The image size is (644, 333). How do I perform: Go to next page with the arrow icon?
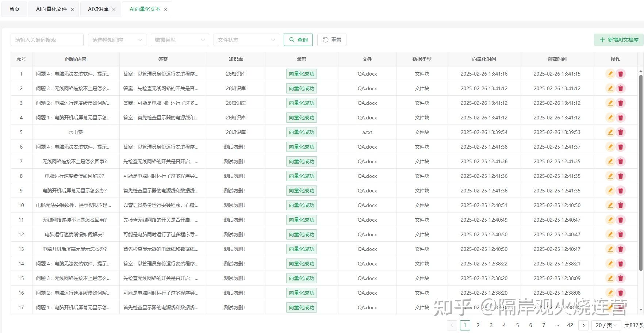583,325
